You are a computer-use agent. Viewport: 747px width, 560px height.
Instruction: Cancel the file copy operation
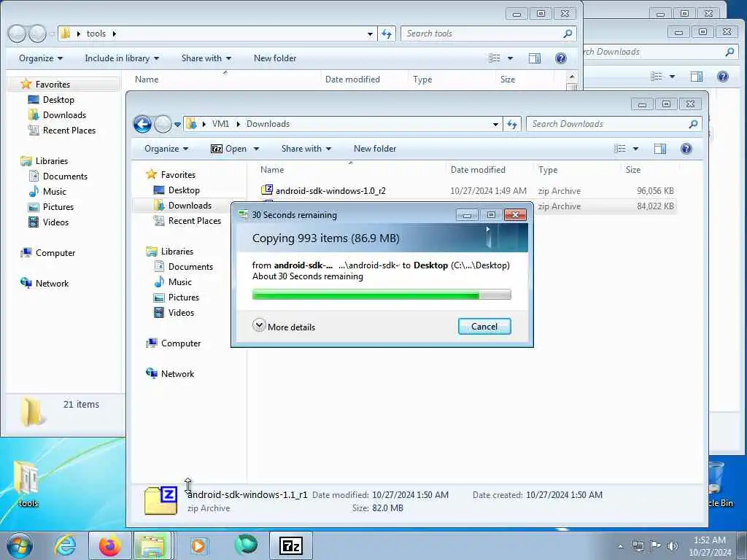point(484,327)
